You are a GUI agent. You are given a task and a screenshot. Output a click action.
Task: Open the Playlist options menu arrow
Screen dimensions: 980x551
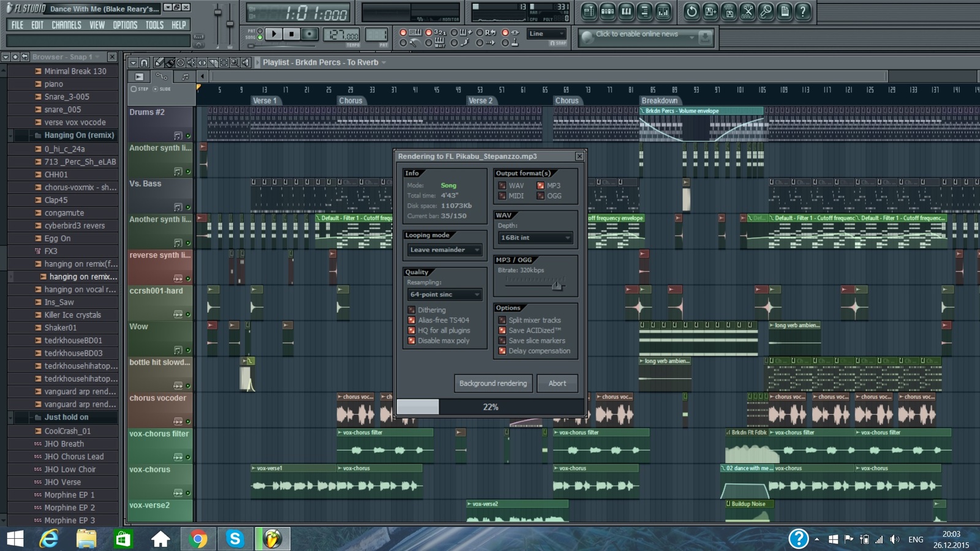(x=134, y=62)
